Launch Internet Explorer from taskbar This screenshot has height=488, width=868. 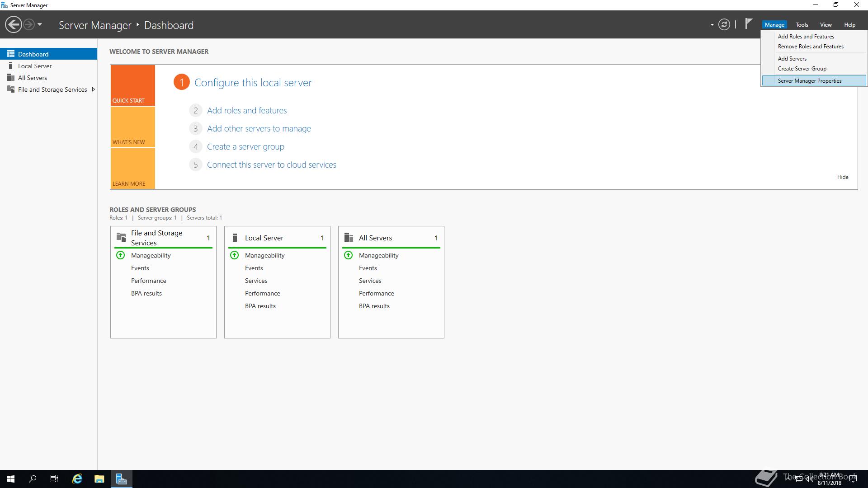point(77,479)
